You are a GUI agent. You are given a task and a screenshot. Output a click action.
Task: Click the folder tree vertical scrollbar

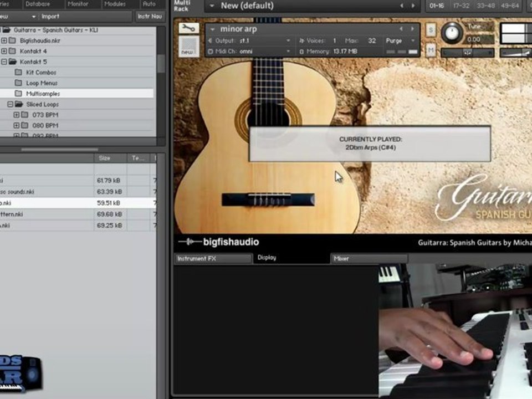pyautogui.click(x=161, y=64)
